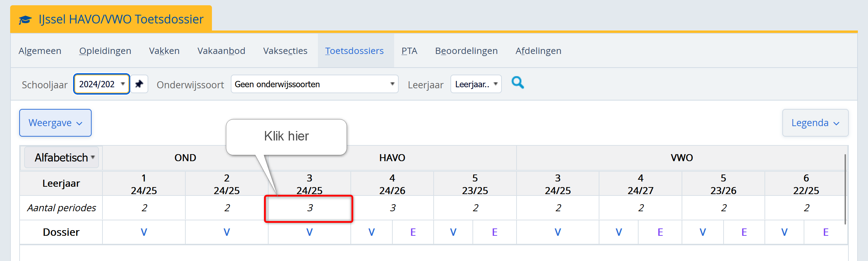Switch to the Algemeen tab
Viewport: 868px width, 261px height.
point(40,51)
